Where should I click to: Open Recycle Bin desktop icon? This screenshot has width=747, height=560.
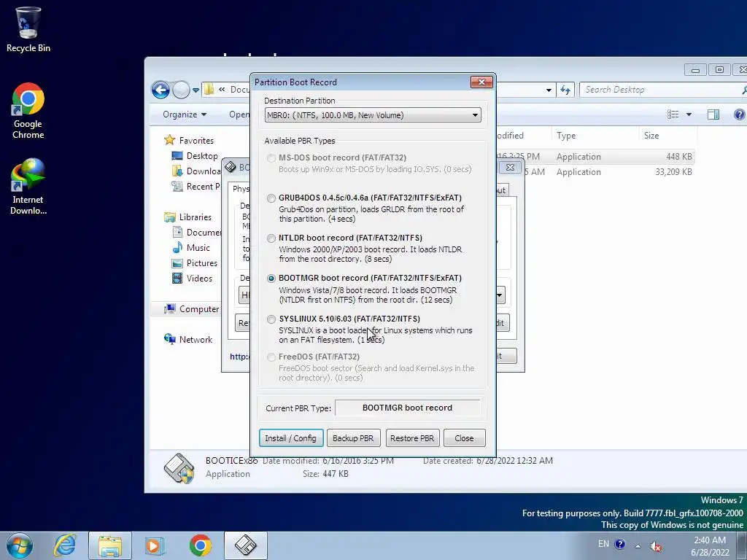click(x=28, y=29)
